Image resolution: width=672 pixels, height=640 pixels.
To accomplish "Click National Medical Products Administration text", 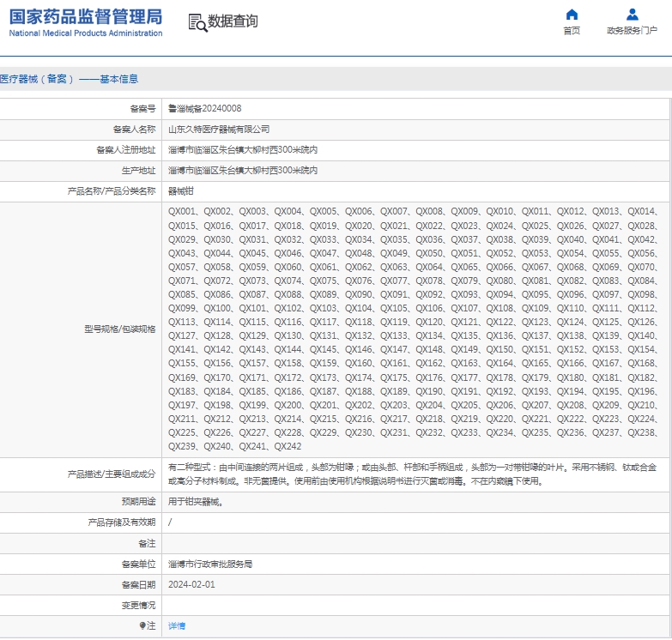I will coord(86,33).
